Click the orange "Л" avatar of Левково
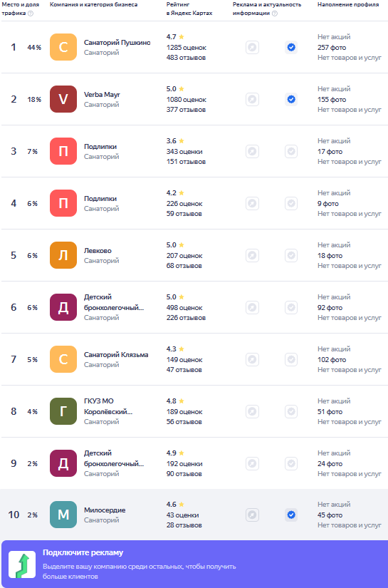The height and width of the screenshot is (588, 388). [x=63, y=255]
